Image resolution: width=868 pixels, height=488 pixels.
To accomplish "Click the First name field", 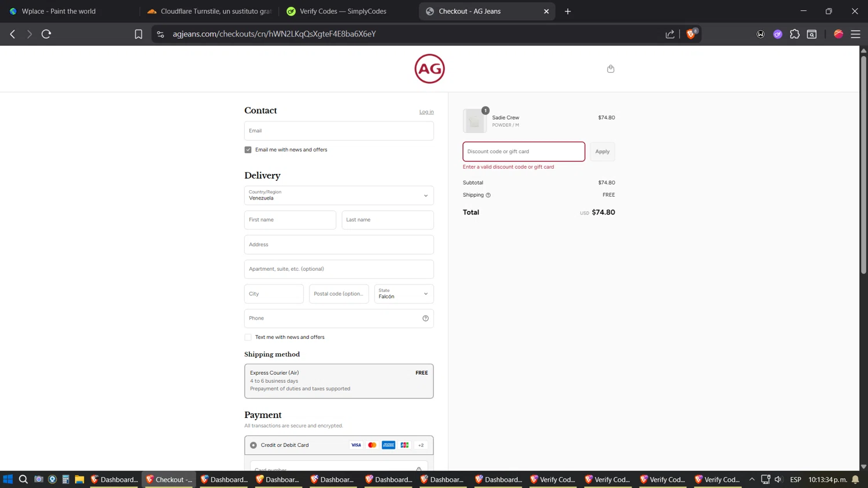I will click(290, 220).
